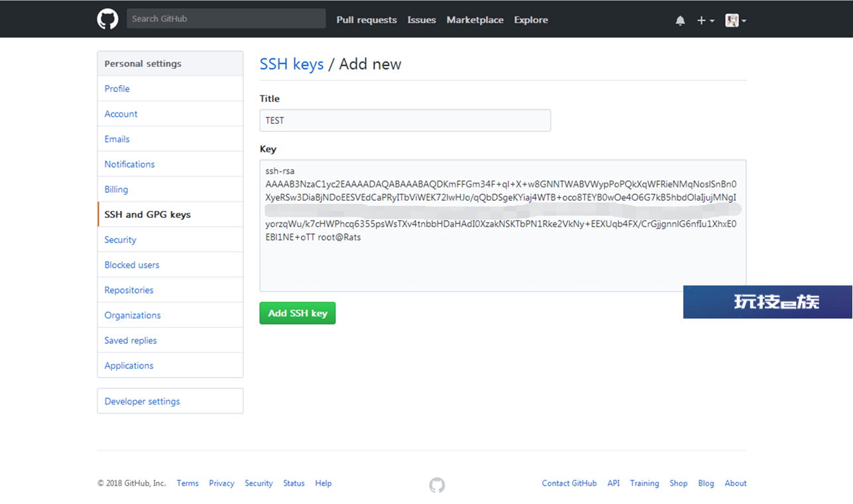Click inside the Key textarea
The height and width of the screenshot is (504, 853).
(503, 226)
